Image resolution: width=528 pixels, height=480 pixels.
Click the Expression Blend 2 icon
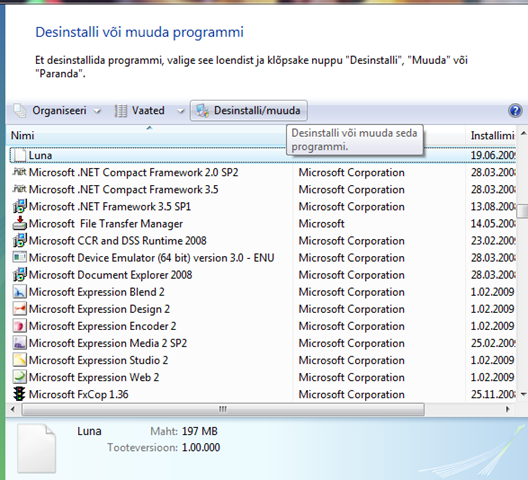(20, 292)
